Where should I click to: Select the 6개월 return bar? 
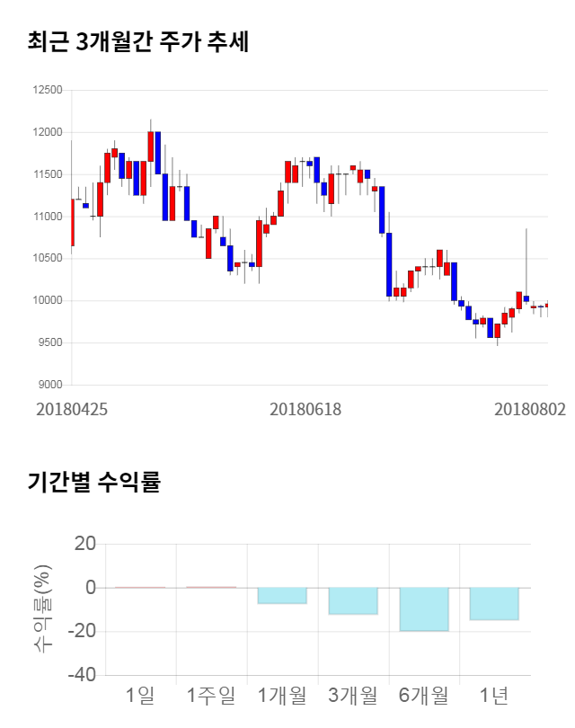pyautogui.click(x=424, y=609)
